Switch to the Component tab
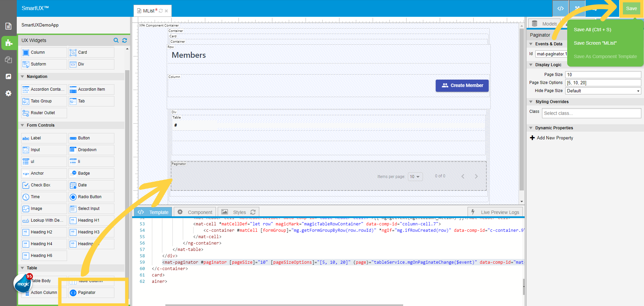Screen dimensions: 644x306 click(x=195, y=212)
